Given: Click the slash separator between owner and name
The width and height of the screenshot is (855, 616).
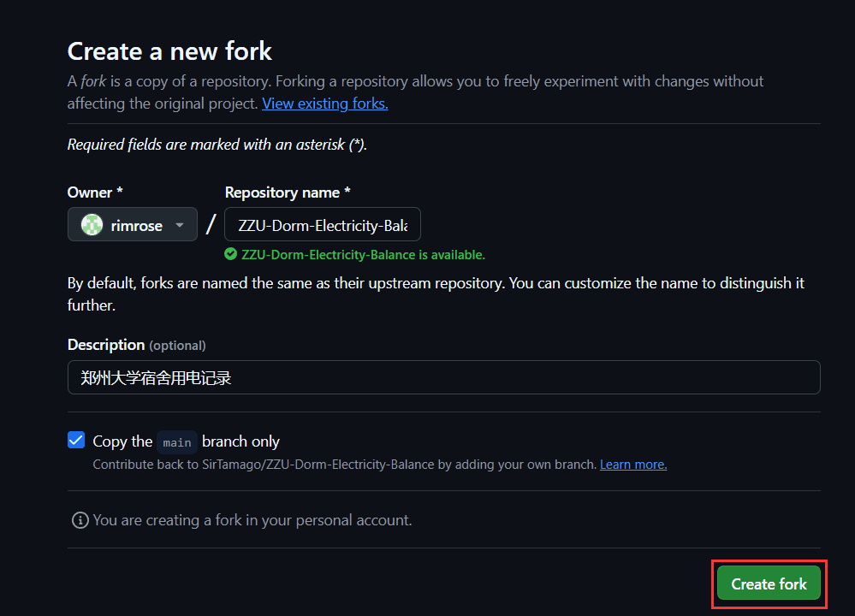Looking at the screenshot, I should coord(211,224).
